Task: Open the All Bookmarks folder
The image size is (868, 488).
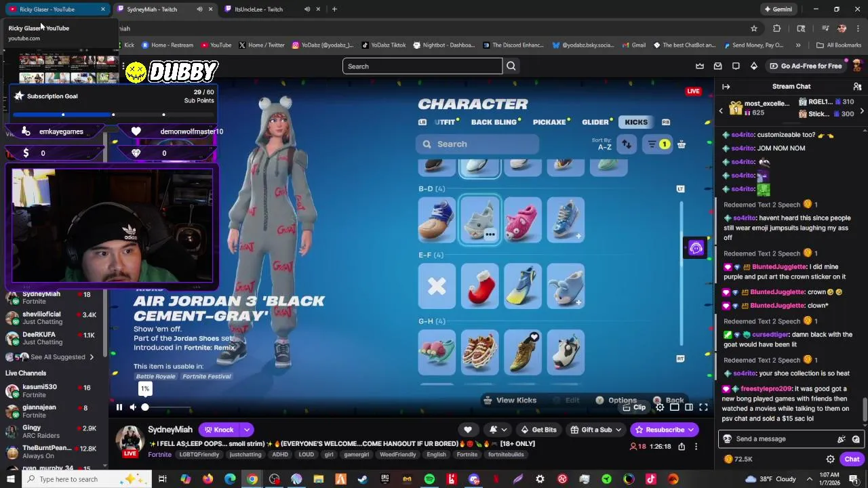Action: pos(839,45)
